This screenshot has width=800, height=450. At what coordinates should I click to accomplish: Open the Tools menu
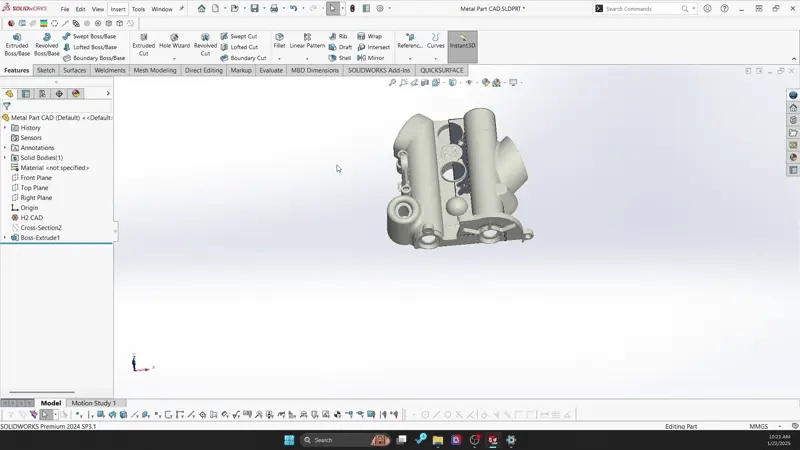(x=138, y=9)
